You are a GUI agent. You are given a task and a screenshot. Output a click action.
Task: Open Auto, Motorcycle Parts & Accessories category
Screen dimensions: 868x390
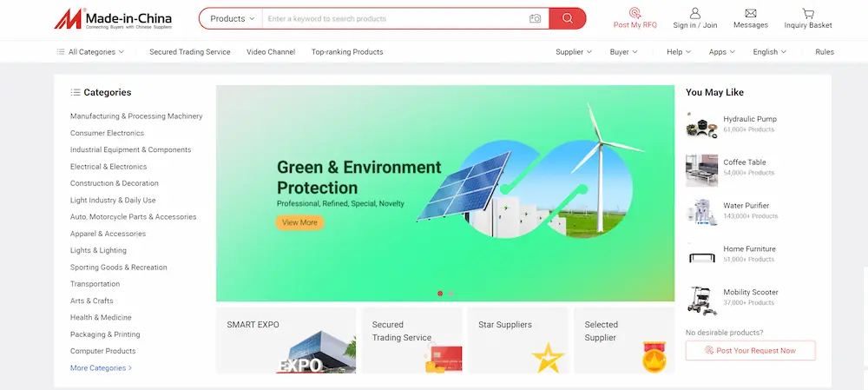coord(134,216)
